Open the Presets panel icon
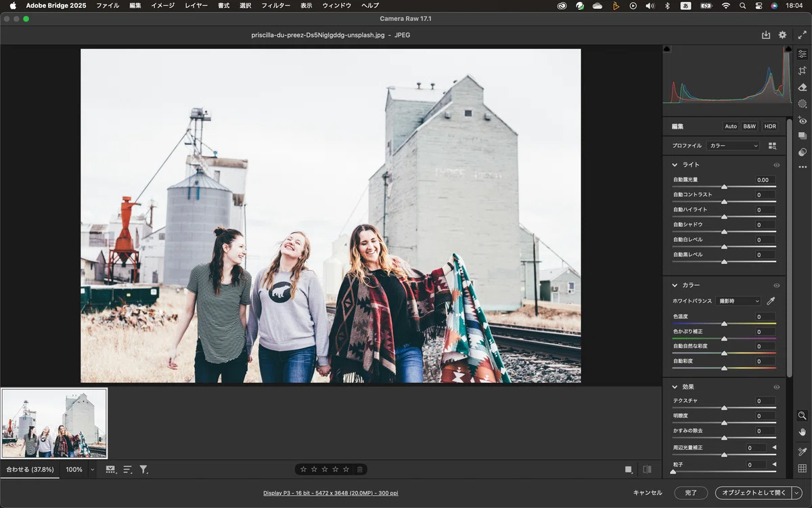 tap(803, 152)
